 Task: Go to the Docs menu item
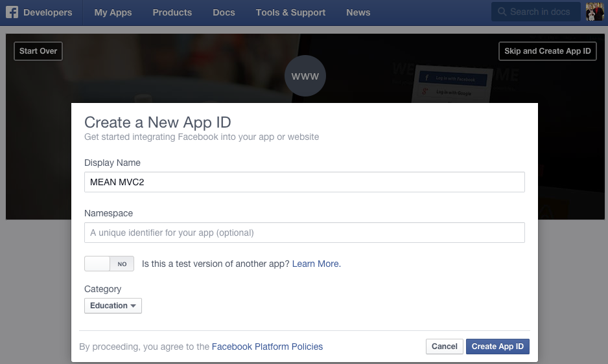224,12
